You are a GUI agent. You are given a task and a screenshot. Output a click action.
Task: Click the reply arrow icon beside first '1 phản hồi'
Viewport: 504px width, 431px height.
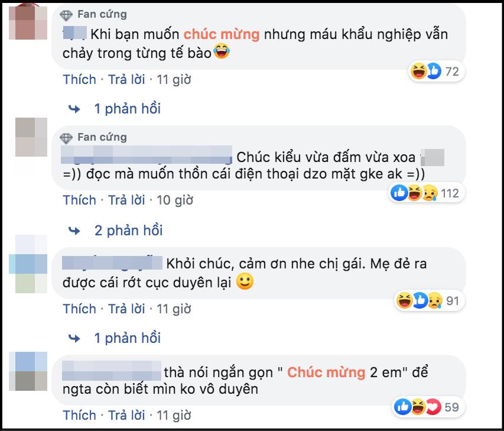point(74,109)
